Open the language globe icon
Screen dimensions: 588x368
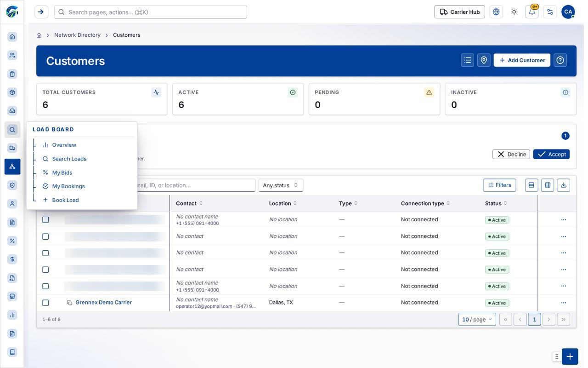pyautogui.click(x=496, y=12)
